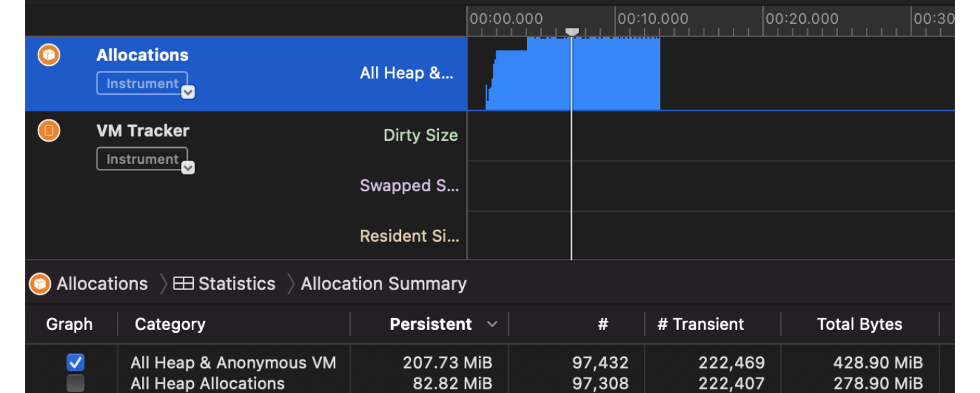
Task: Click the timeline playhead marker handle
Action: pyautogui.click(x=572, y=32)
